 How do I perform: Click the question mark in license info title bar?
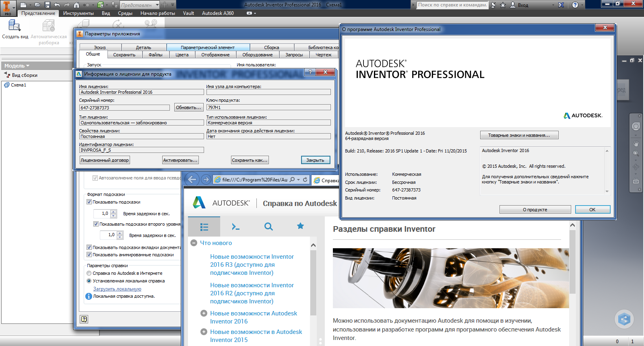coord(310,72)
